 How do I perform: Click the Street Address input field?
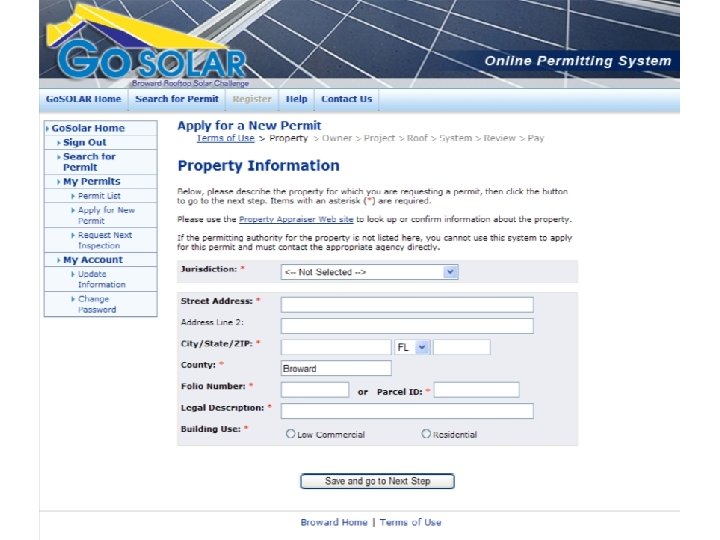(407, 304)
